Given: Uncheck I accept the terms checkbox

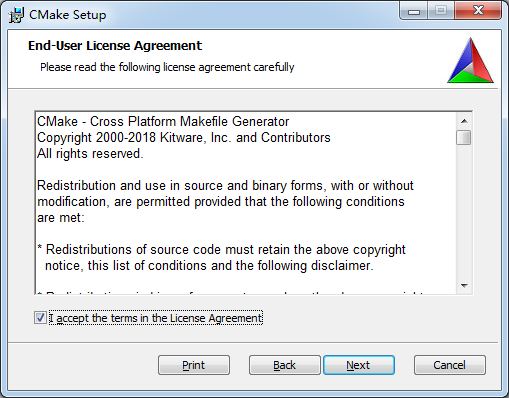Looking at the screenshot, I should [x=40, y=318].
